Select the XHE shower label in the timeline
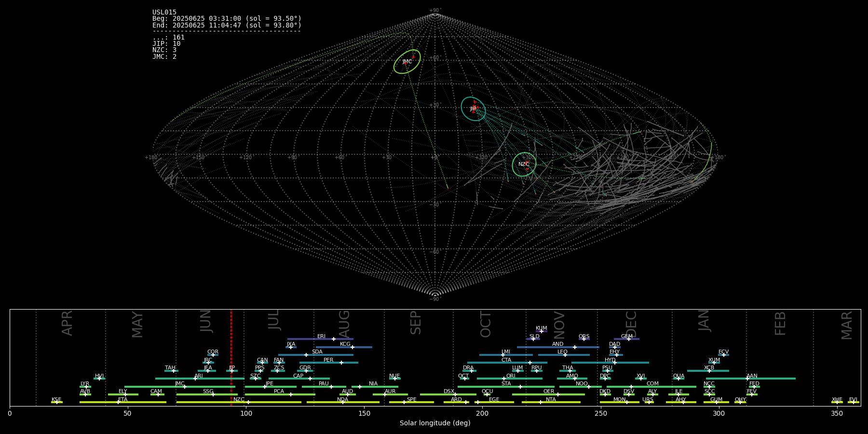The width and height of the screenshot is (868, 434). pyautogui.click(x=837, y=399)
